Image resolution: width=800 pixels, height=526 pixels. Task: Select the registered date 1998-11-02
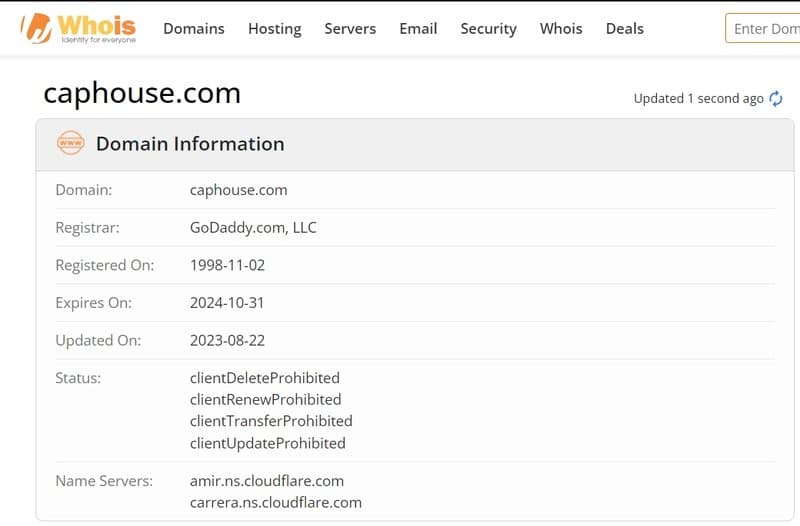[227, 265]
